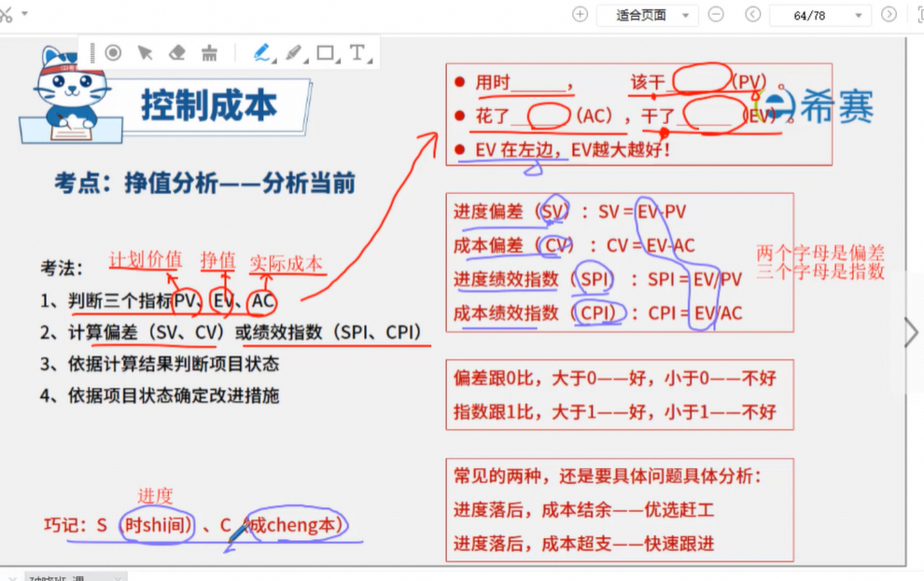Select the blue pen drawing tool
Viewport: 924px width, 581px height.
coord(261,52)
